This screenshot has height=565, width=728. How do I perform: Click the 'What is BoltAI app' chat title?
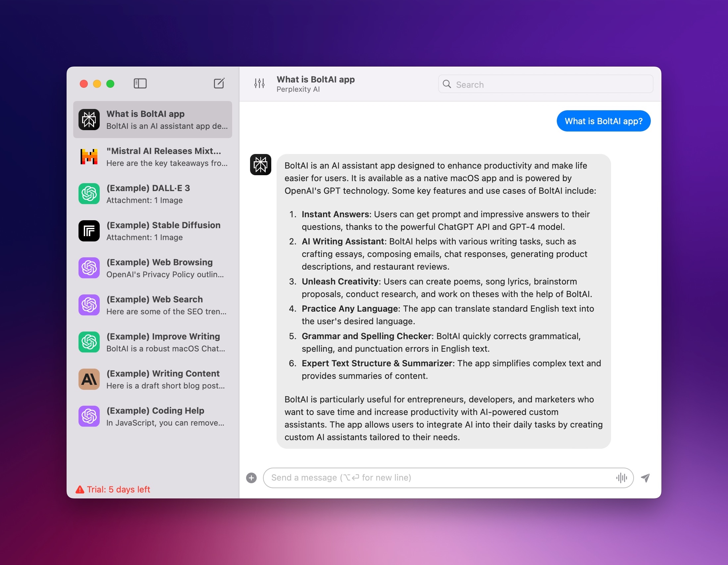click(x=315, y=79)
